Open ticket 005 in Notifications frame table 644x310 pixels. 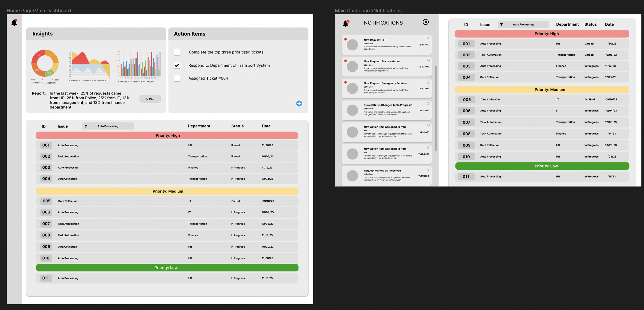pos(542,100)
